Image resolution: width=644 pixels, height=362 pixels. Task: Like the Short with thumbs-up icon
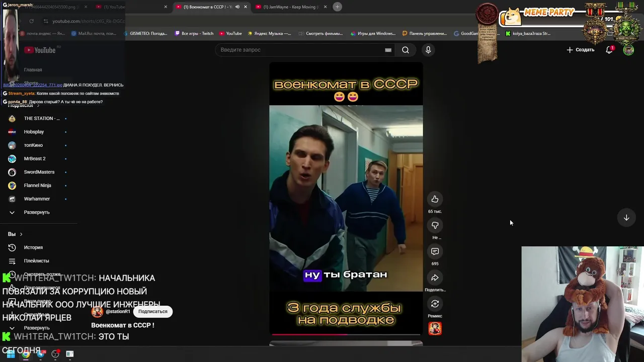(x=435, y=199)
